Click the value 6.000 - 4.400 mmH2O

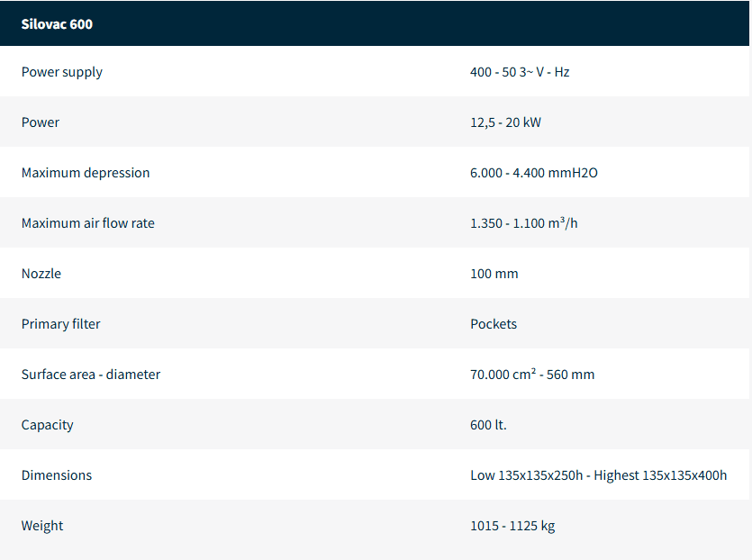[x=534, y=173]
